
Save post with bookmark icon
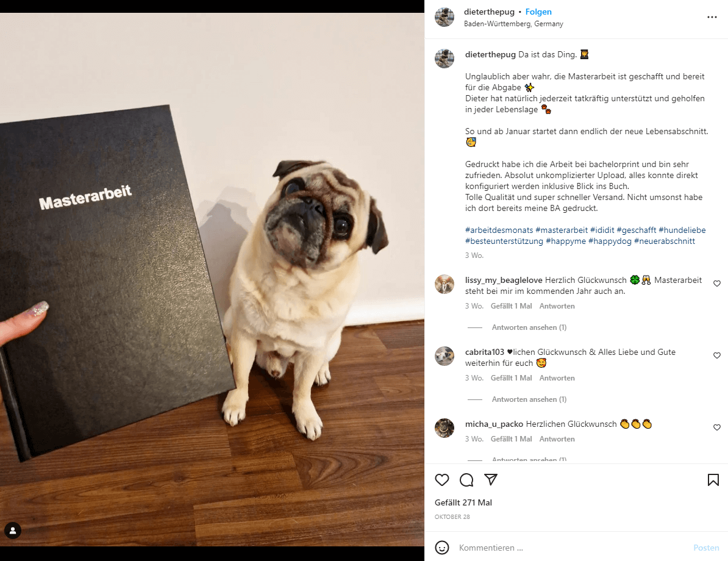713,480
